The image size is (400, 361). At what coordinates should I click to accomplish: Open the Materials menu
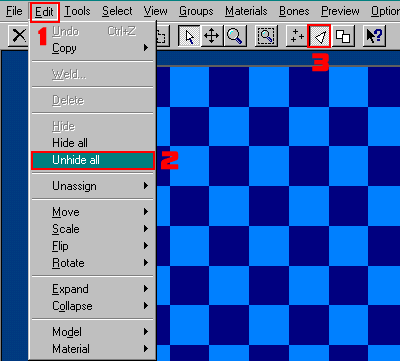tap(246, 12)
